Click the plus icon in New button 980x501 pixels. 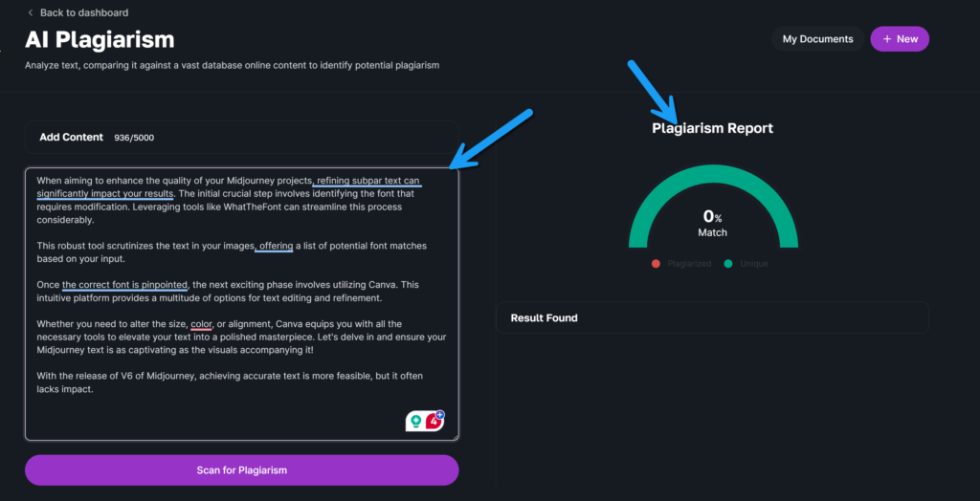tap(887, 39)
